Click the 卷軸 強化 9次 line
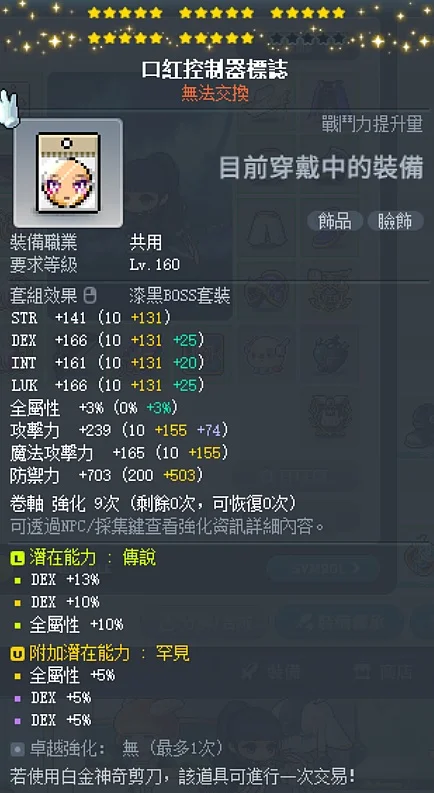 tap(153, 504)
